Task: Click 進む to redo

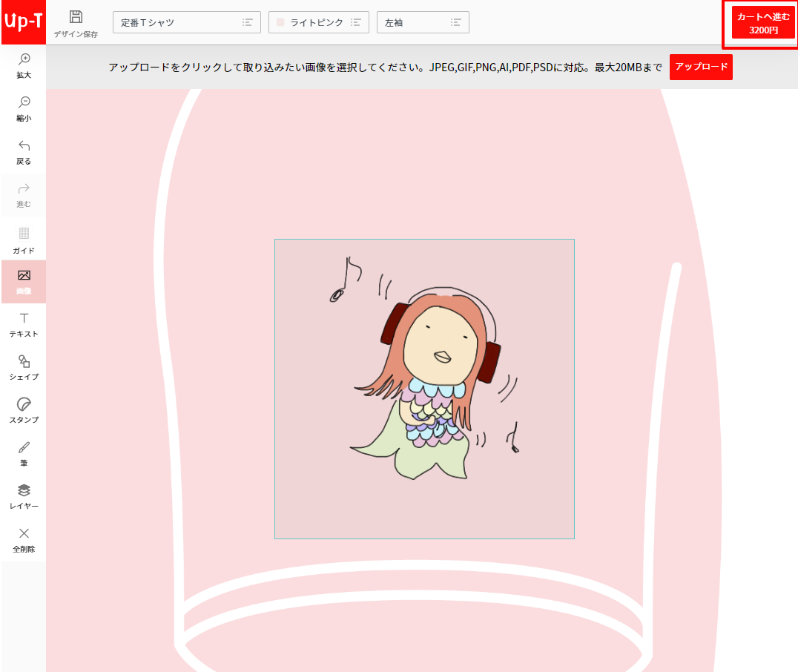Action: pos(23,195)
